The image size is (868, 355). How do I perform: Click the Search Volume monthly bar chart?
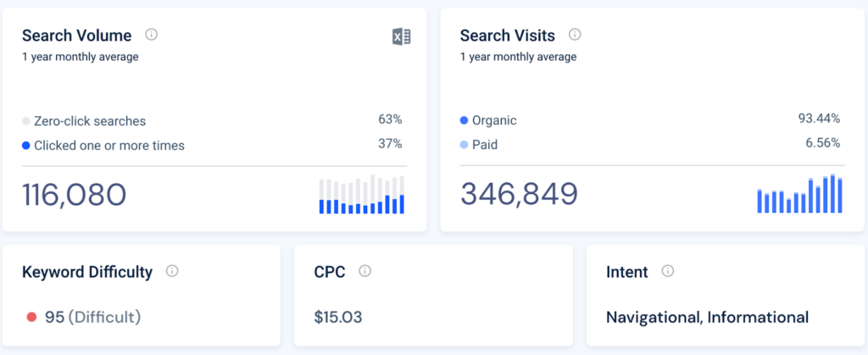tap(362, 195)
